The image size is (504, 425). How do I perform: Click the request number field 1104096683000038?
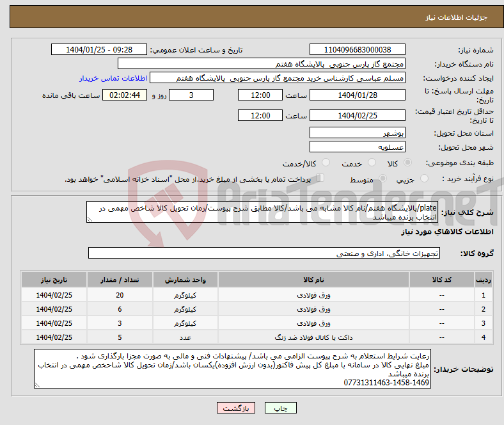[357, 50]
